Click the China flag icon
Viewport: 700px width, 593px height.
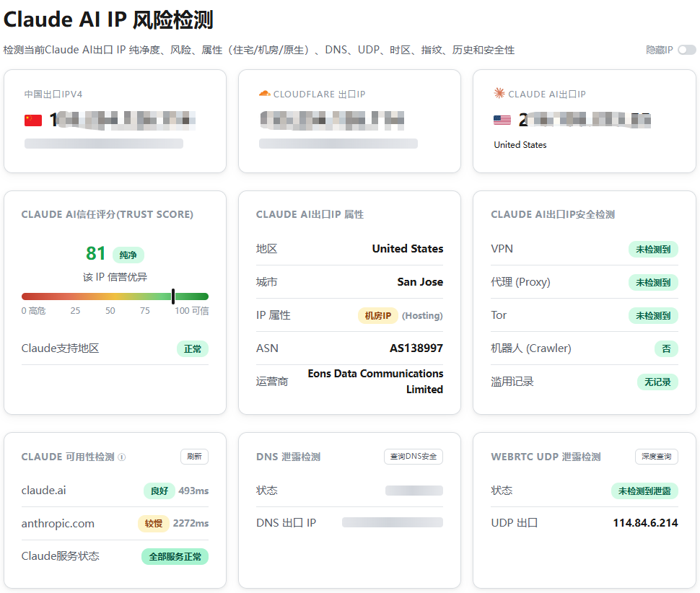33,120
